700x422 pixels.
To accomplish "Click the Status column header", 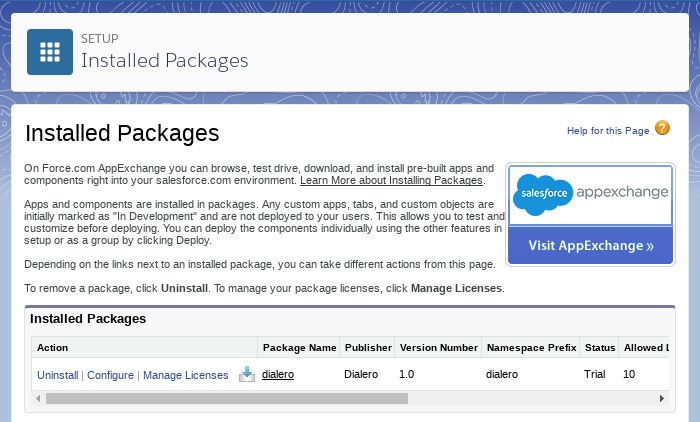I will 600,347.
